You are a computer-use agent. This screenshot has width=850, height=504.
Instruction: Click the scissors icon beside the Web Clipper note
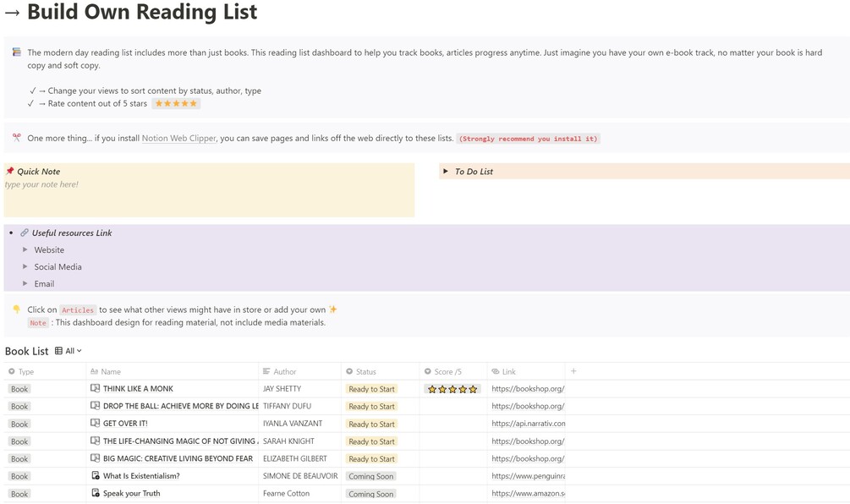(x=16, y=138)
